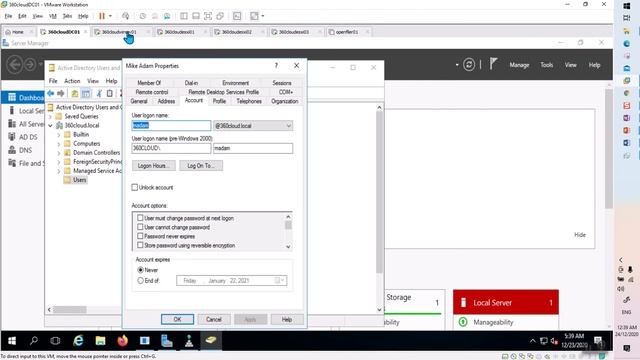Screen dimensions: 640x360
Task: Open the VM menu in VMware
Action: coord(53,16)
